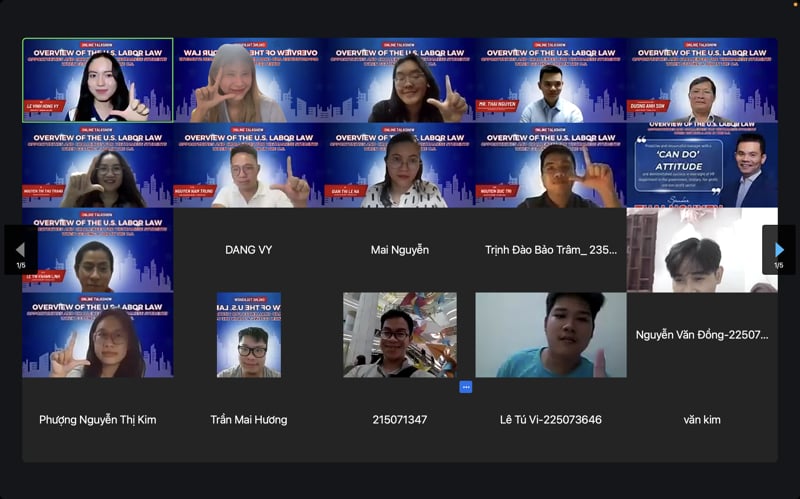Screen dimensions: 800x499
Task: Go to next gallery page with right arrow
Action: 779,249
